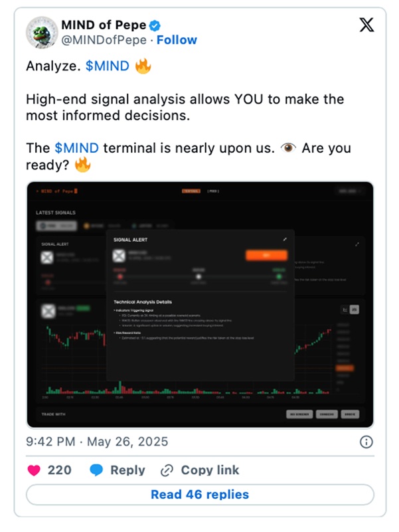Viewport: 399px width, 532px height.
Task: Read 46 replies
Action: 199,494
